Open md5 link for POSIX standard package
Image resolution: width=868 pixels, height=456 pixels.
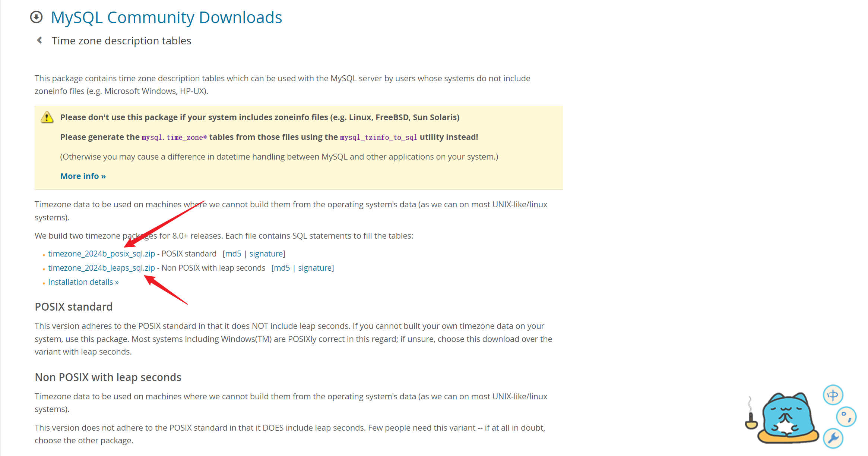point(233,254)
